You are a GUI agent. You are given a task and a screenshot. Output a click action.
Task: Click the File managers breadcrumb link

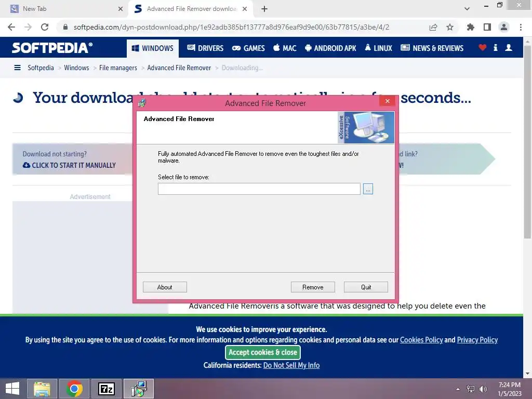coord(118,68)
